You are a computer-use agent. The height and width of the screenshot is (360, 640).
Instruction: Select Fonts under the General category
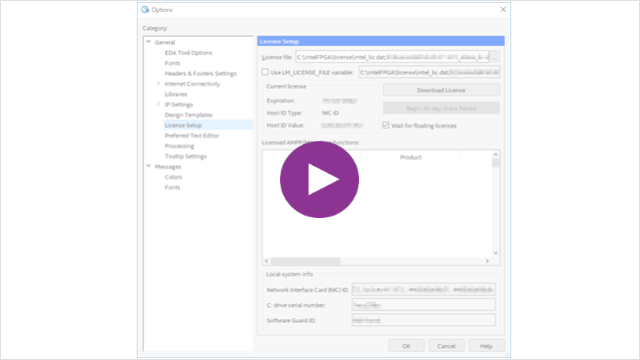[172, 63]
